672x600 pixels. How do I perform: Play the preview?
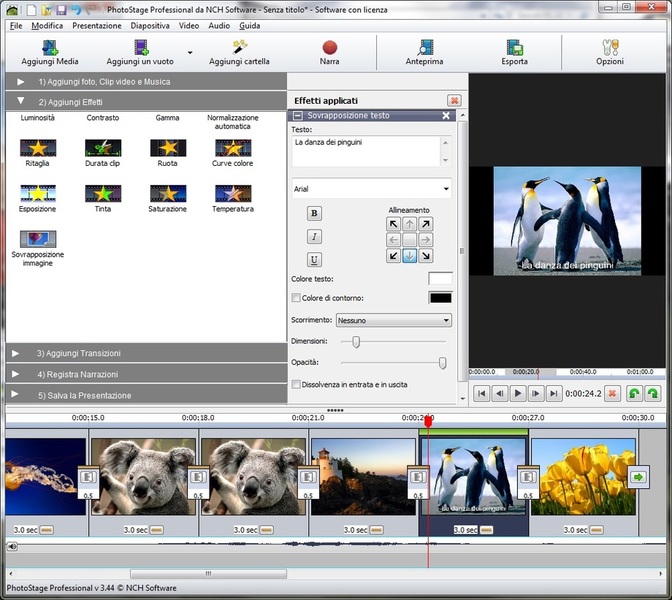point(518,393)
